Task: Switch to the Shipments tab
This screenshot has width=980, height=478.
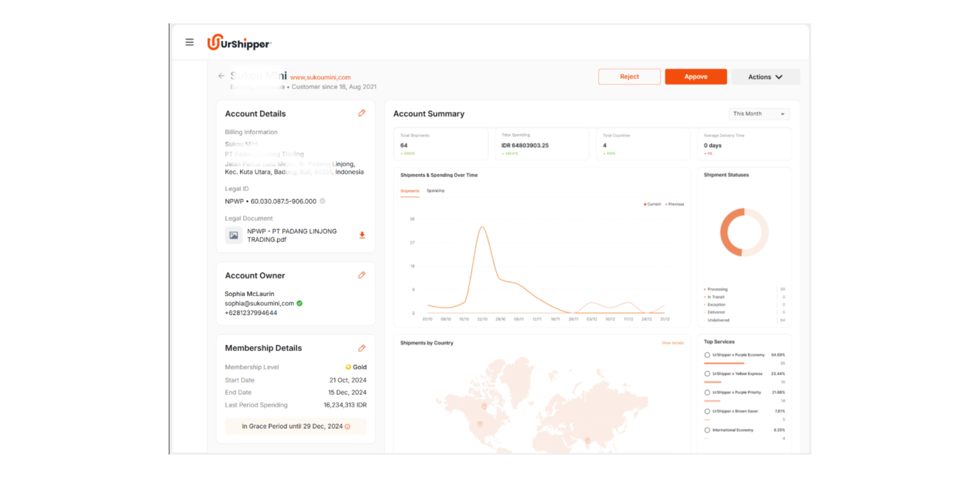Action: 409,191
